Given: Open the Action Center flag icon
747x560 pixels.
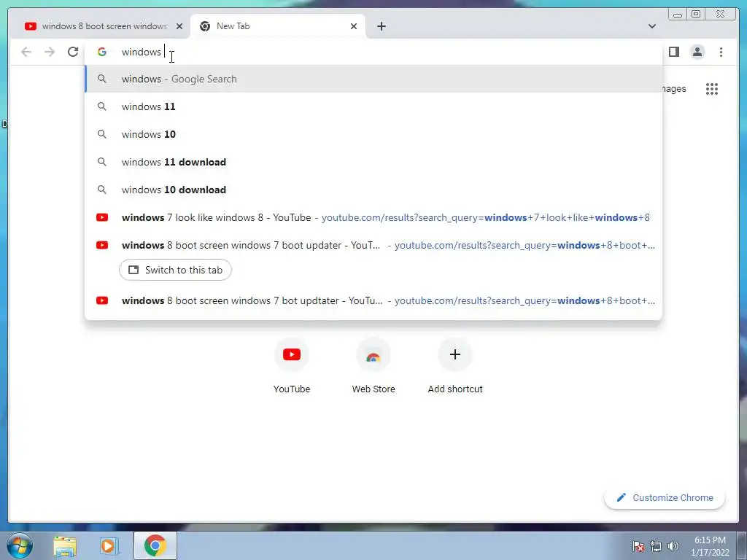Looking at the screenshot, I should click(638, 546).
